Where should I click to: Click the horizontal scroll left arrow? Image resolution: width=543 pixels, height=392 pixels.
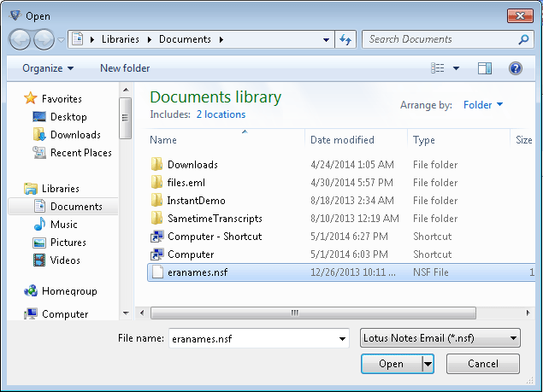click(142, 313)
